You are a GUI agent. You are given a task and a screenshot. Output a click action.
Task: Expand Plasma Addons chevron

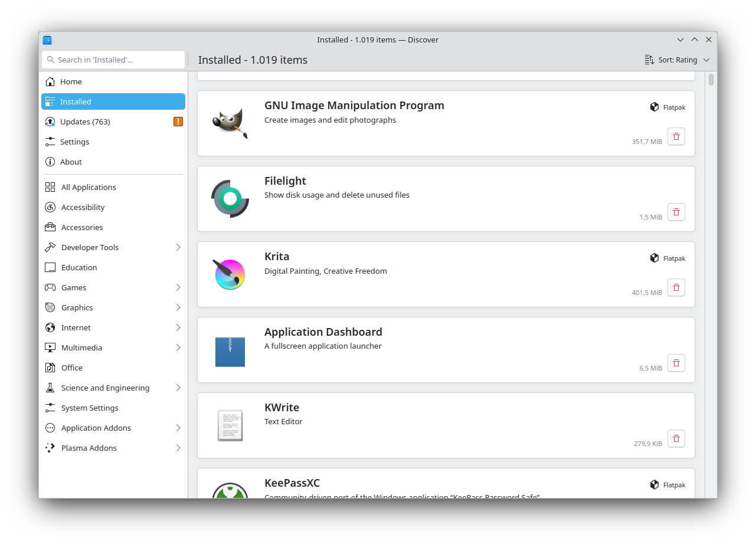tap(178, 448)
